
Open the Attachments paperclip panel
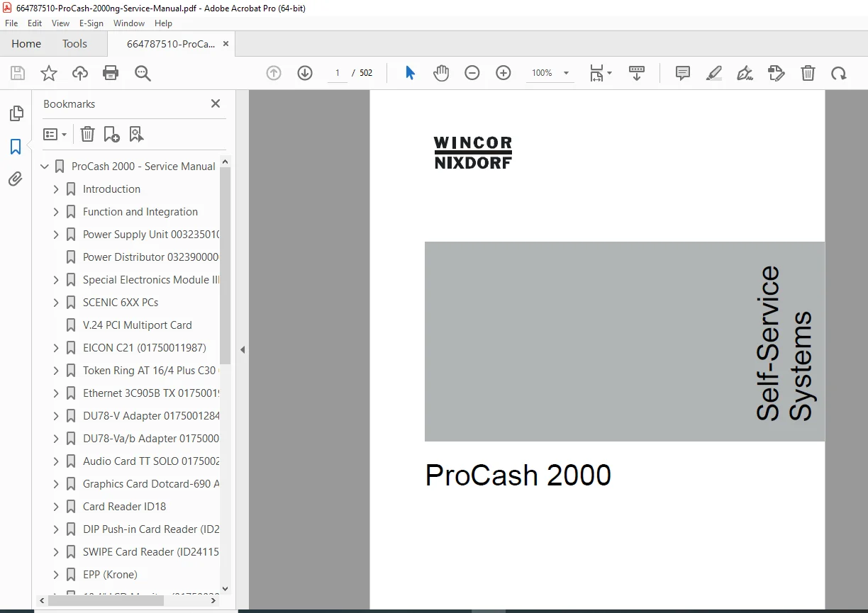click(16, 179)
